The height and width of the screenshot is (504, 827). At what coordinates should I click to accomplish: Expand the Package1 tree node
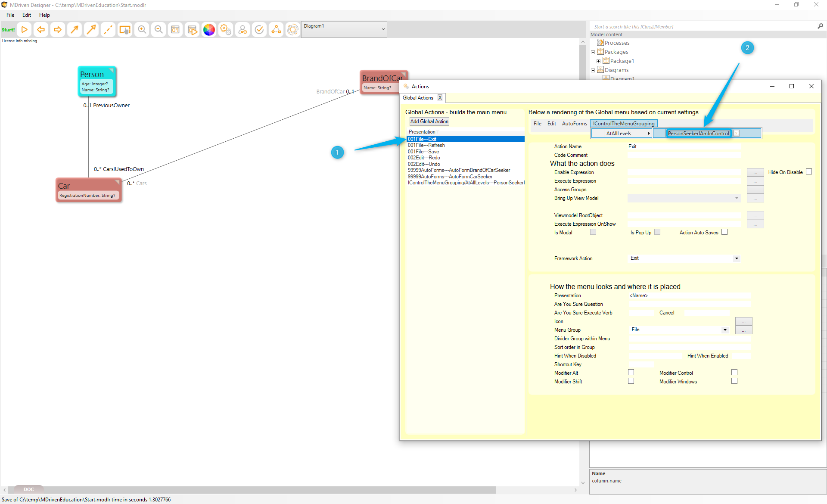pos(598,61)
